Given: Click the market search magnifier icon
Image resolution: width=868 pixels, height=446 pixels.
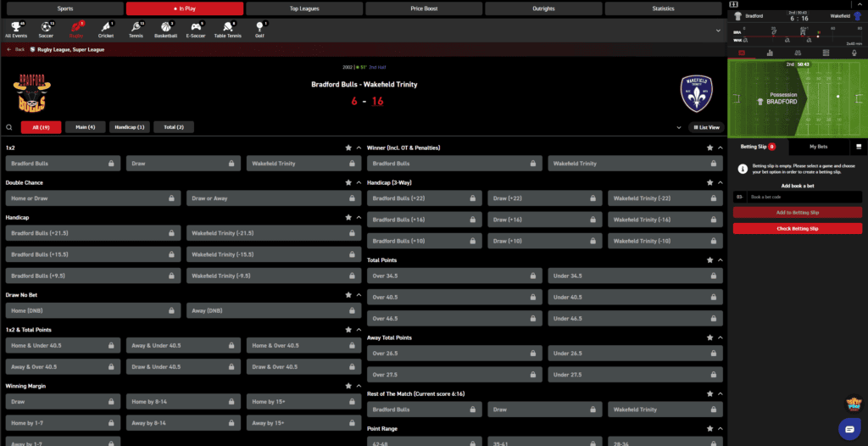Looking at the screenshot, I should [8, 127].
